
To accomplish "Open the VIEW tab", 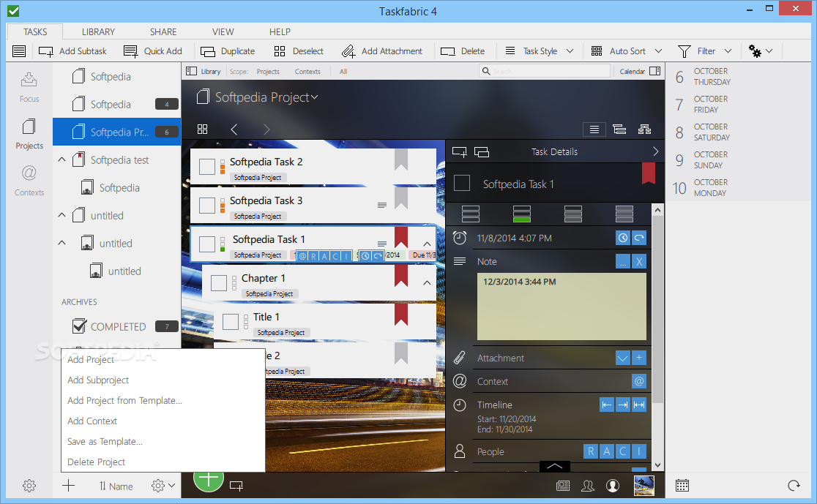I will [223, 31].
